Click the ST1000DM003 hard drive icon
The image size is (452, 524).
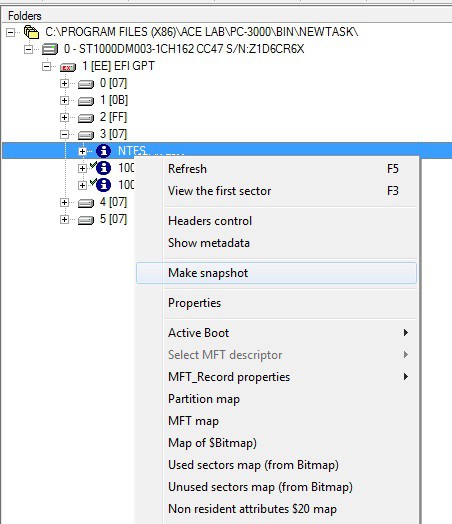pyautogui.click(x=50, y=49)
